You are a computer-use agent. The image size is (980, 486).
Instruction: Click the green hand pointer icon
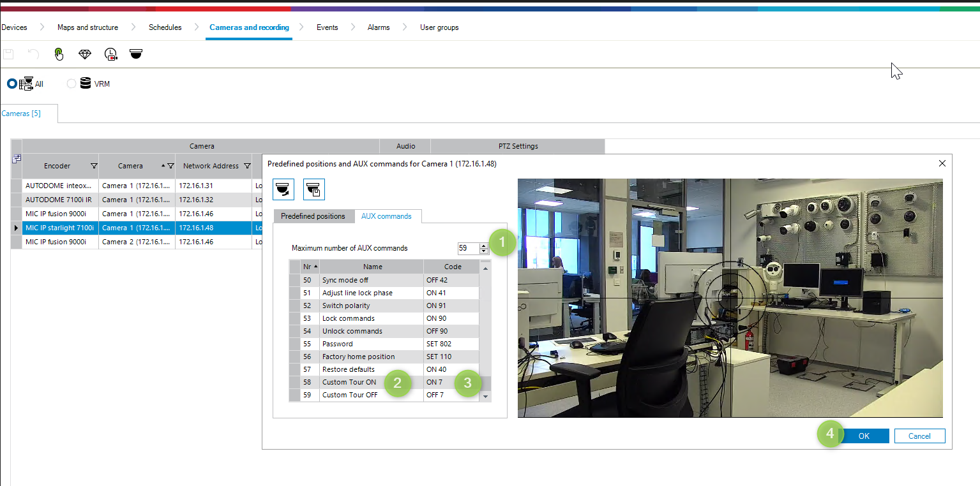[59, 54]
